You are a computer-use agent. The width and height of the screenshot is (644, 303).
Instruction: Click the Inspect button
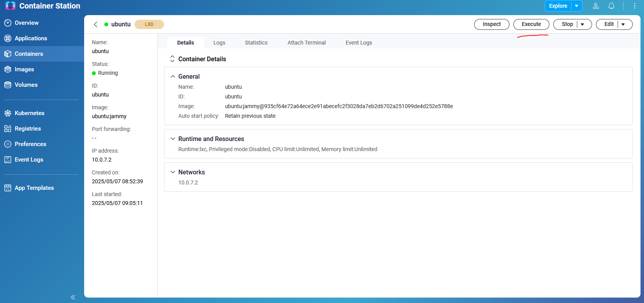click(492, 24)
